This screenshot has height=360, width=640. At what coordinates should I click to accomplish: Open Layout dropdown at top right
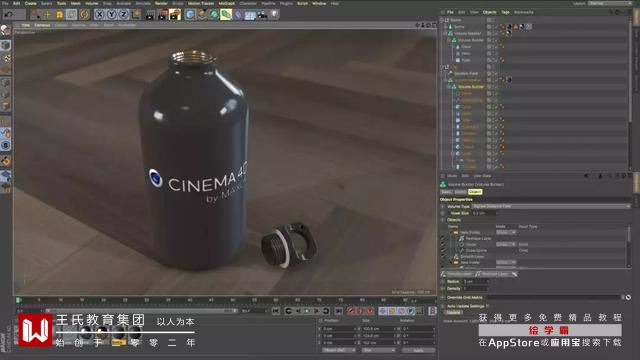click(610, 3)
